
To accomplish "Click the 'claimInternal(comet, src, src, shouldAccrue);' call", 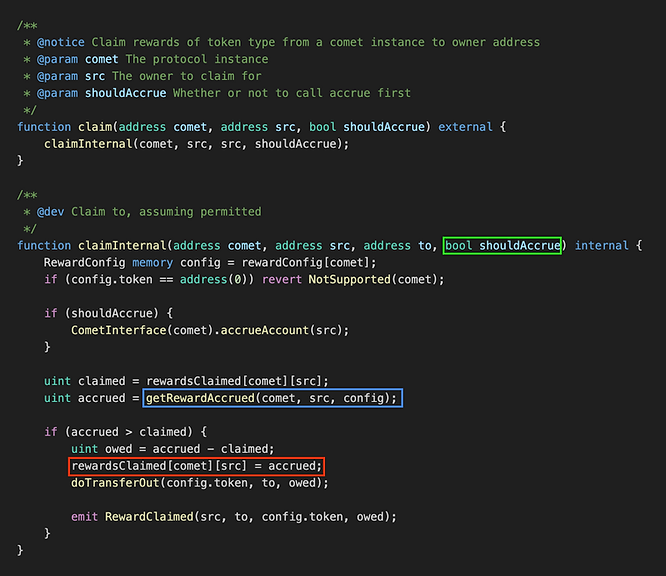I will tap(196, 144).
